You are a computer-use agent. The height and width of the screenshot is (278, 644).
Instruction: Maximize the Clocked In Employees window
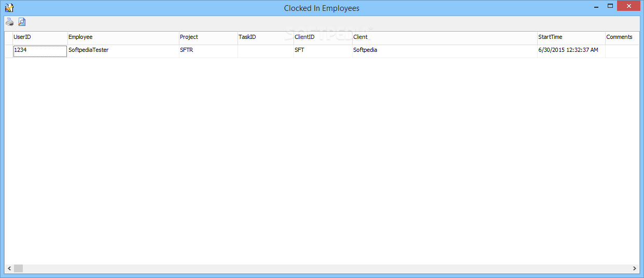point(610,6)
